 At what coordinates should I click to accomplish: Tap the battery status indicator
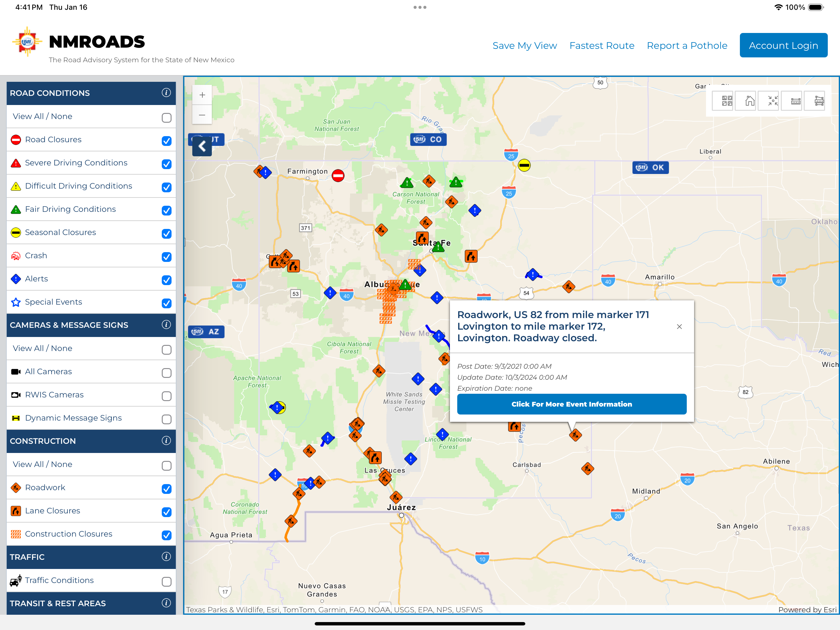[816, 7]
